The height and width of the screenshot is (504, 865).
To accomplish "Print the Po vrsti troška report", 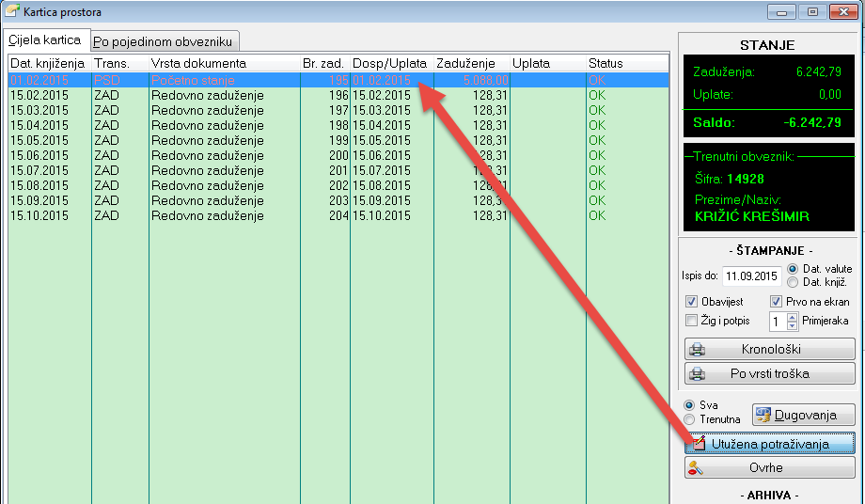I will (769, 373).
